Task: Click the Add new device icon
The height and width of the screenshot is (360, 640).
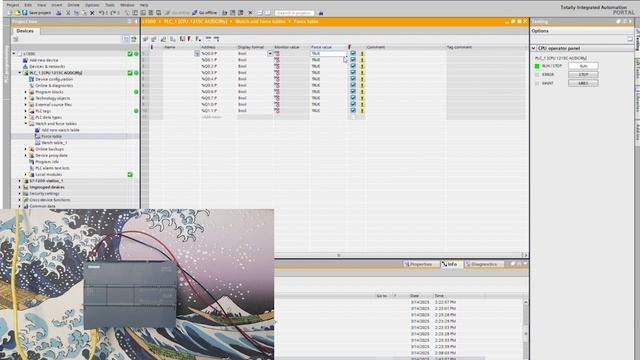Action: coord(25,60)
